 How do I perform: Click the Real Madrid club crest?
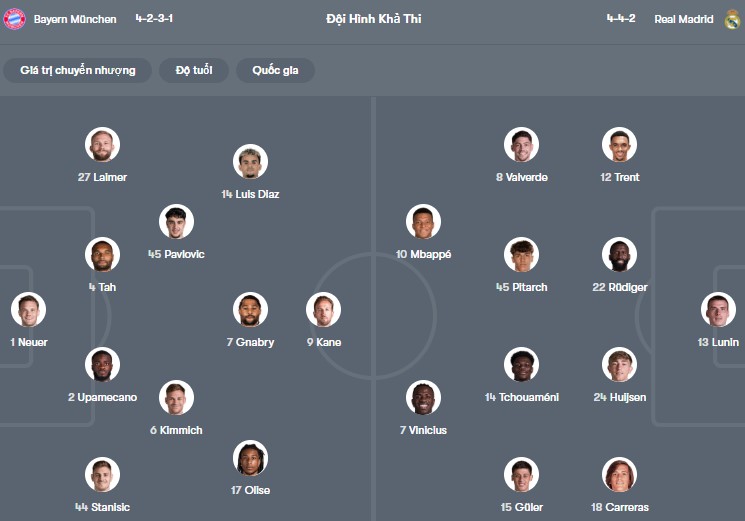click(x=732, y=19)
